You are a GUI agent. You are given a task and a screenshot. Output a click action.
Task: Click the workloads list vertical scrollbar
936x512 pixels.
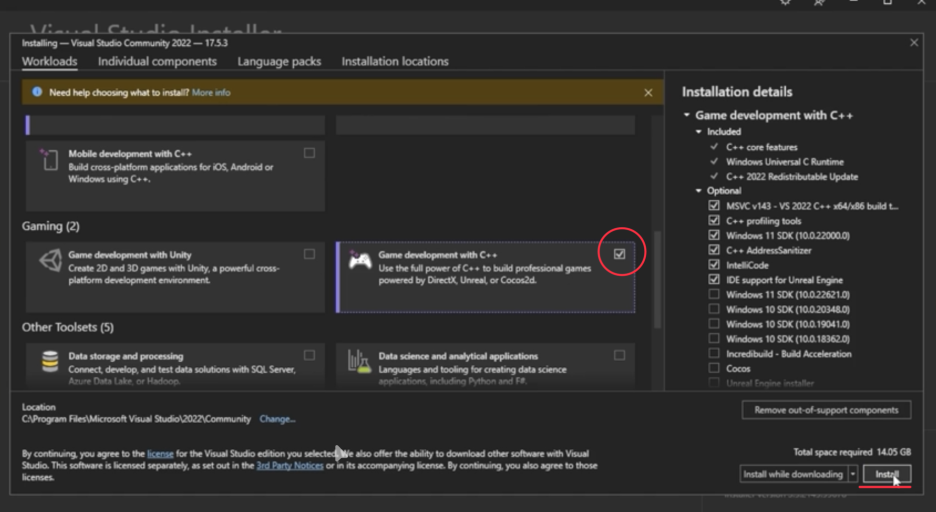(657, 279)
